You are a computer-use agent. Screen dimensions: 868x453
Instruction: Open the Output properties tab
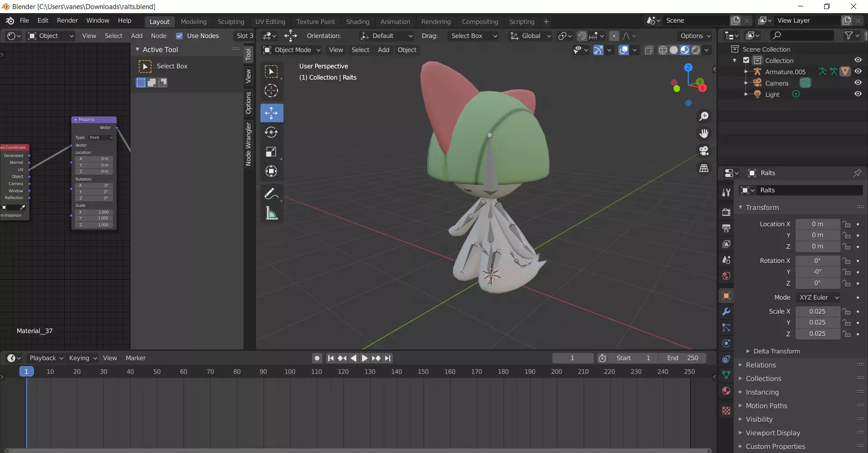coord(726,228)
